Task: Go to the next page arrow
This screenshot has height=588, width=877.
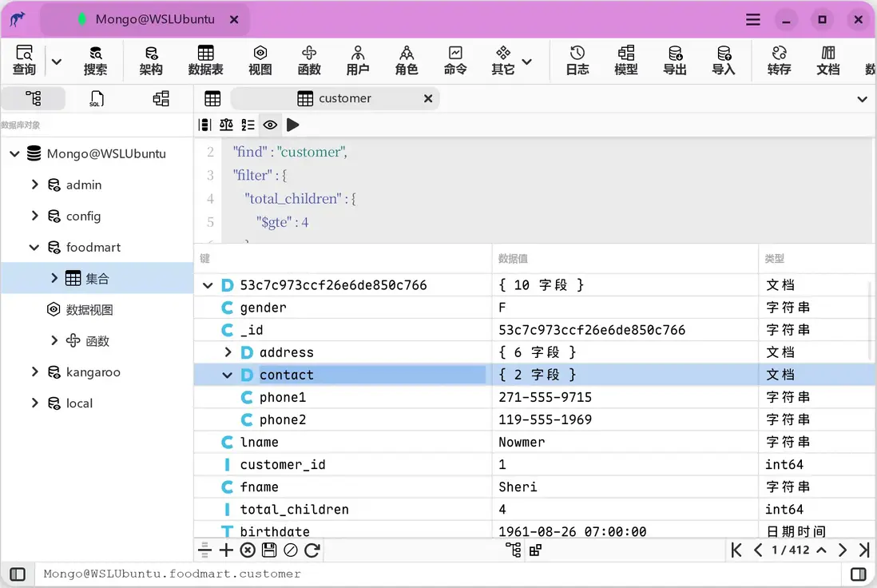Action: pos(843,550)
